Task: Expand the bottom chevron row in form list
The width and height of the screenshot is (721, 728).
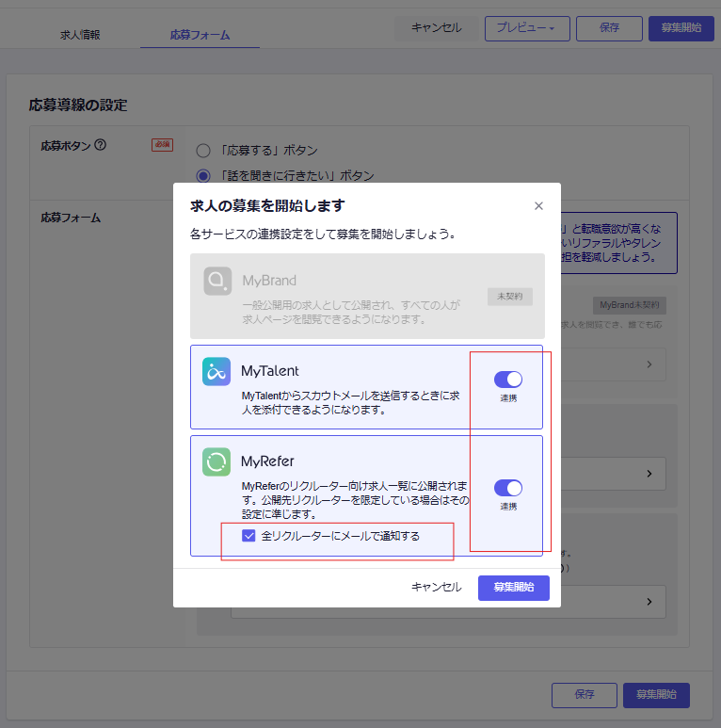Action: pos(649,601)
